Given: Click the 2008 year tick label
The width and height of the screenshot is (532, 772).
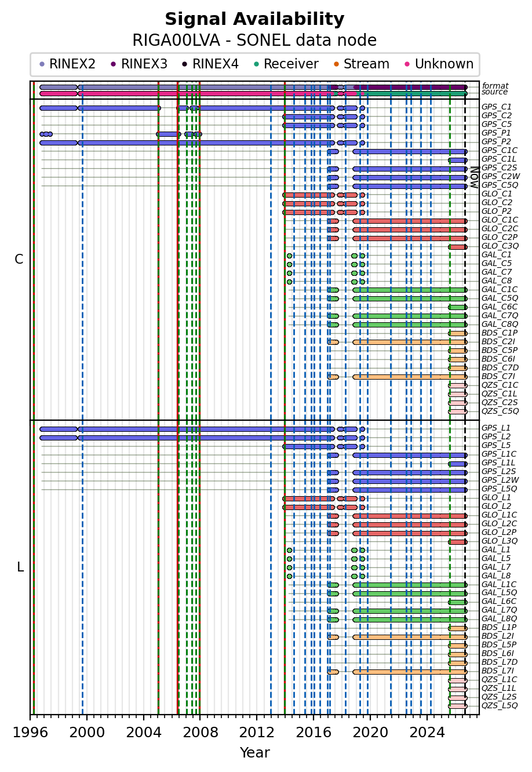Looking at the screenshot, I should click(200, 733).
